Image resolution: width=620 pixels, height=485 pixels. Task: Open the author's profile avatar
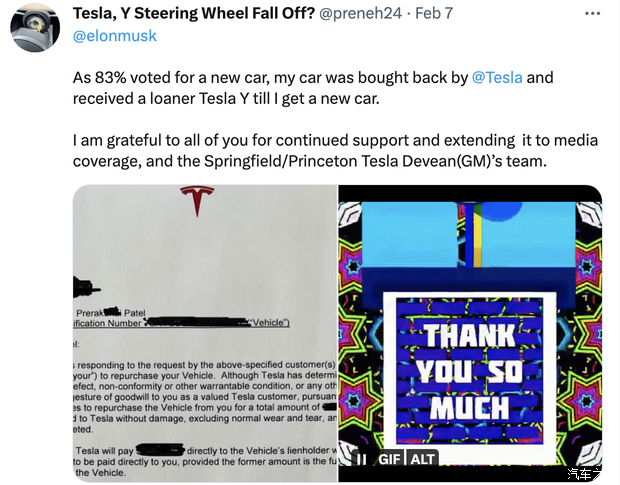(34, 25)
